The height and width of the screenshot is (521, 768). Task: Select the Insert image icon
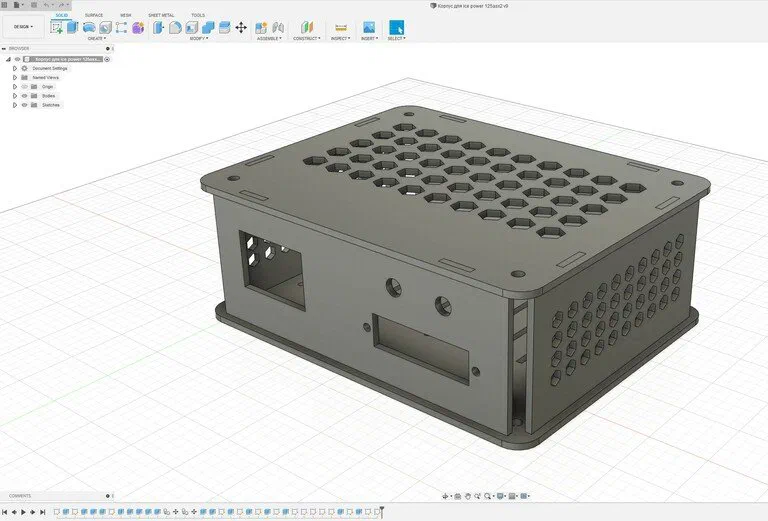pos(369,27)
